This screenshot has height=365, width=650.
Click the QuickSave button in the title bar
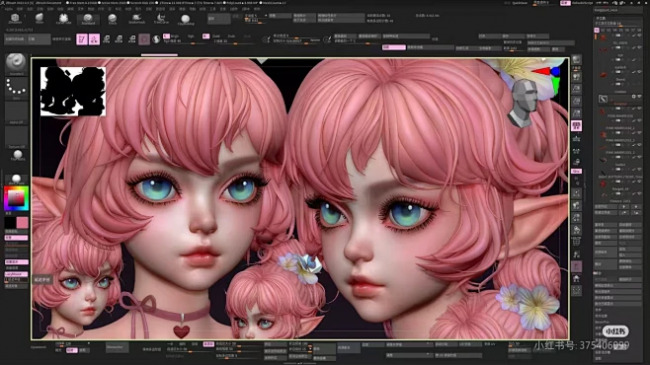pyautogui.click(x=520, y=2)
